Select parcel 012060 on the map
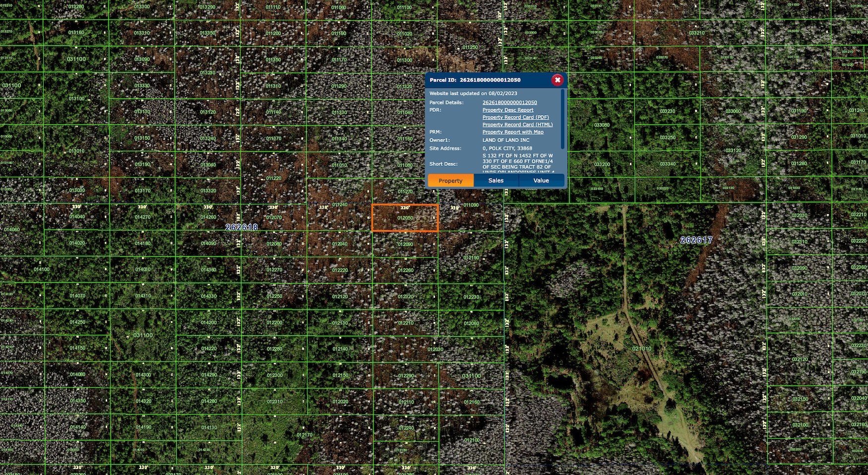868x475 pixels. 471,323
